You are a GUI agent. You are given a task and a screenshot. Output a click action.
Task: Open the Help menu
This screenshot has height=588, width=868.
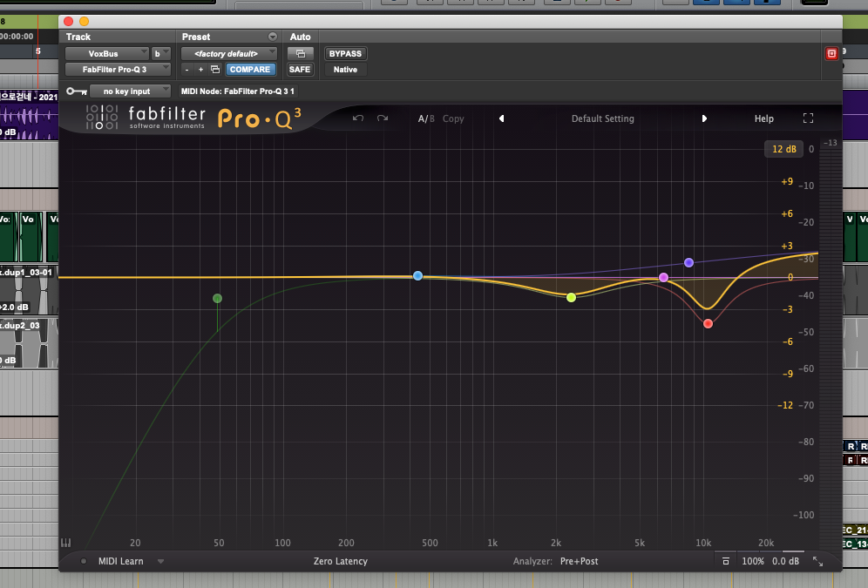764,118
